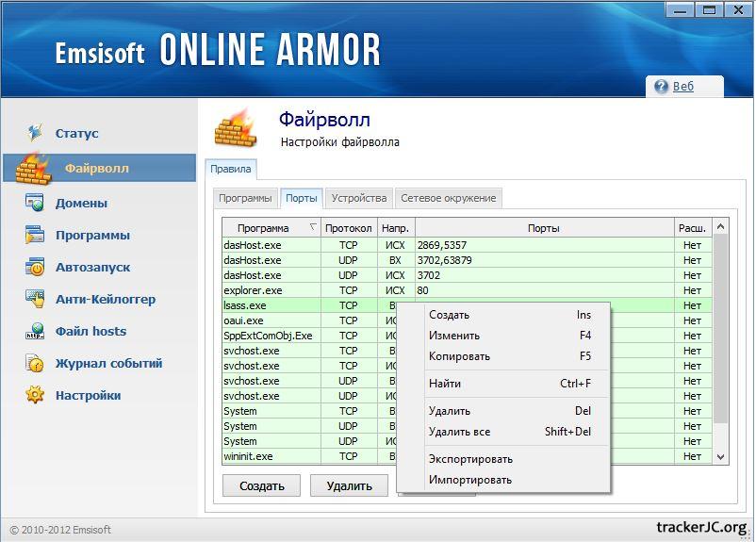
Task: Select the explorer.exe row in the table
Action: click(x=253, y=290)
